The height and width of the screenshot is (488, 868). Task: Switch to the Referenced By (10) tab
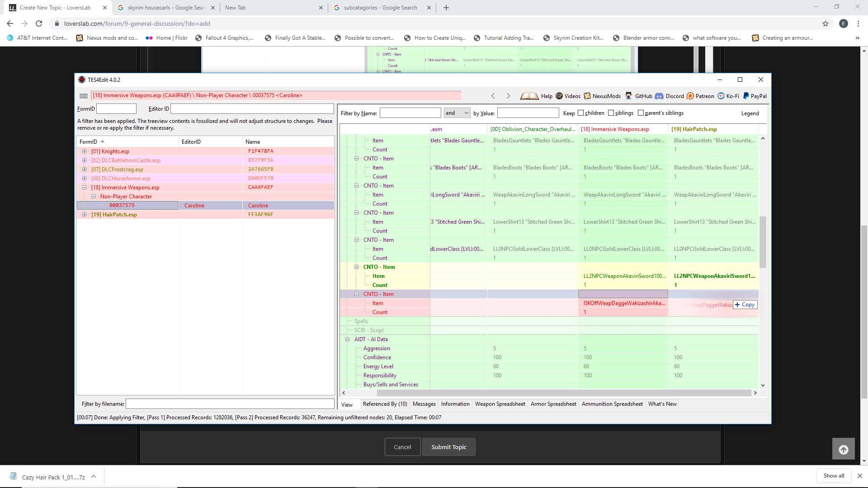pos(385,404)
